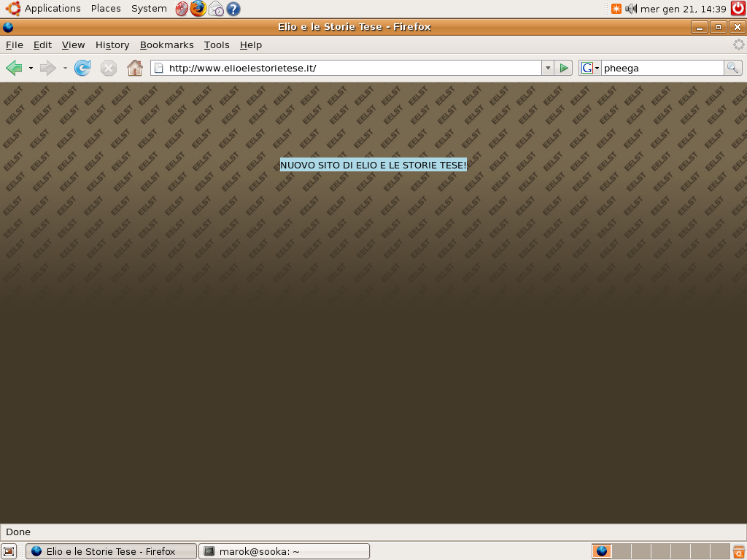Click the orange update notifier icon
Image resolution: width=747 pixels, height=560 pixels.
pos(616,9)
